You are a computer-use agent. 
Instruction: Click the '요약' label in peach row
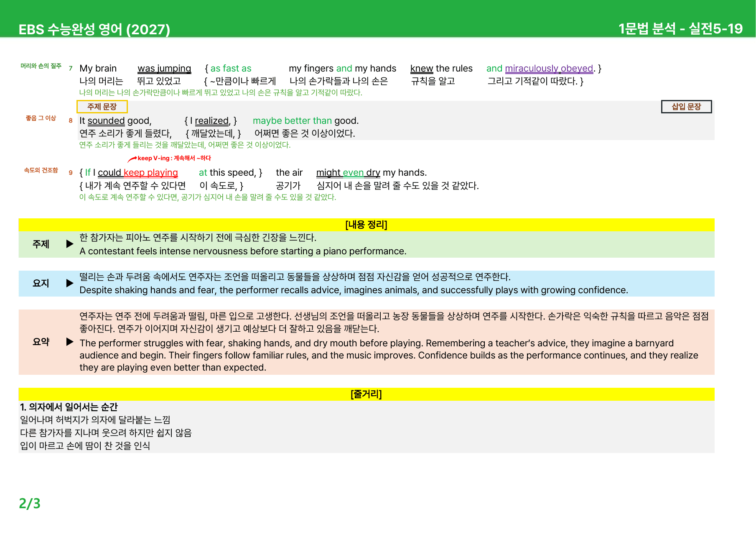pos(41,342)
